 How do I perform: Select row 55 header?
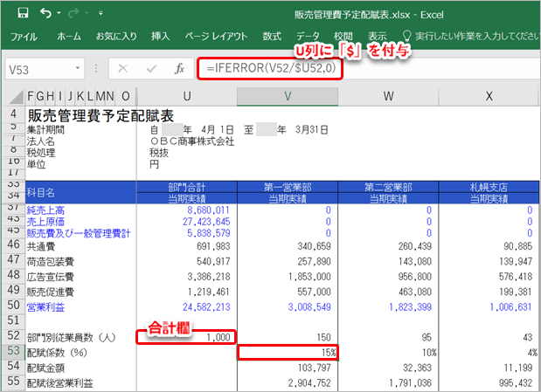click(x=13, y=382)
